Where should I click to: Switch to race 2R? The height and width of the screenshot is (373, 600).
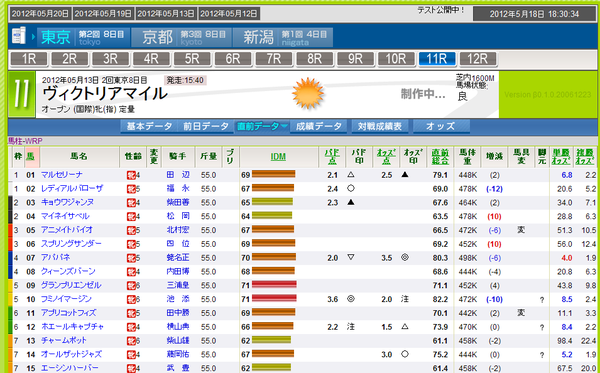pos(70,59)
